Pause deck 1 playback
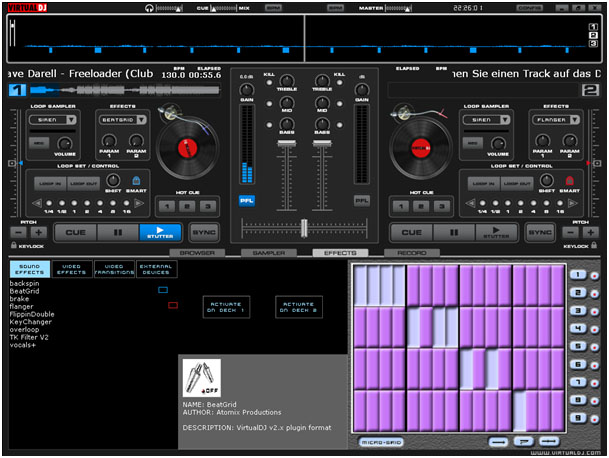609x458 pixels. pos(118,232)
